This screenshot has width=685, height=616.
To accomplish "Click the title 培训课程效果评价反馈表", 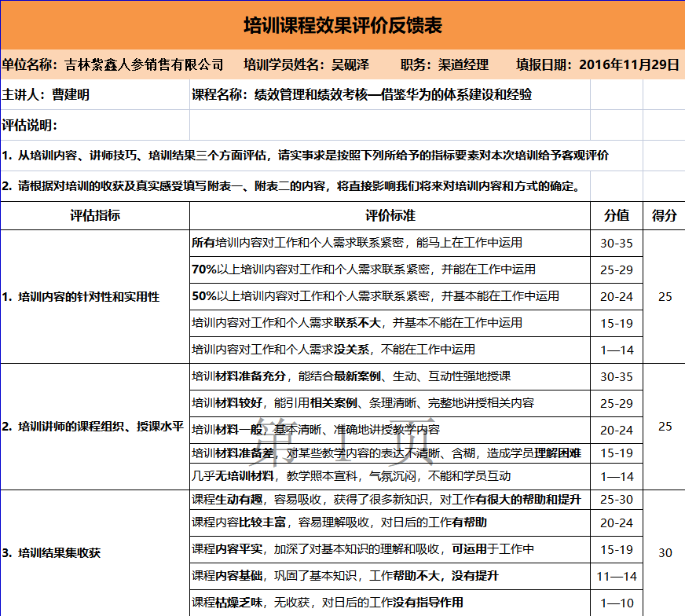I will click(x=342, y=25).
